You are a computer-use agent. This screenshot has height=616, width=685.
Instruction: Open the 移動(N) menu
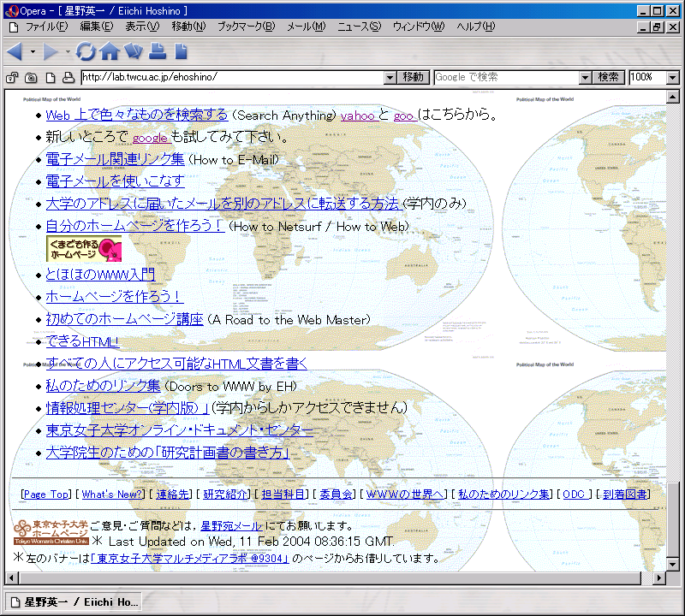pyautogui.click(x=188, y=27)
